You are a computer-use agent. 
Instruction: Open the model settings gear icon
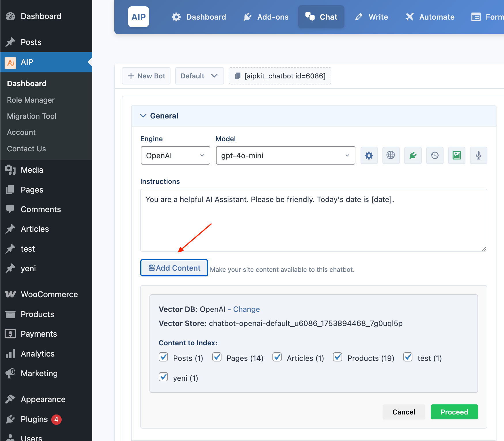coord(369,155)
